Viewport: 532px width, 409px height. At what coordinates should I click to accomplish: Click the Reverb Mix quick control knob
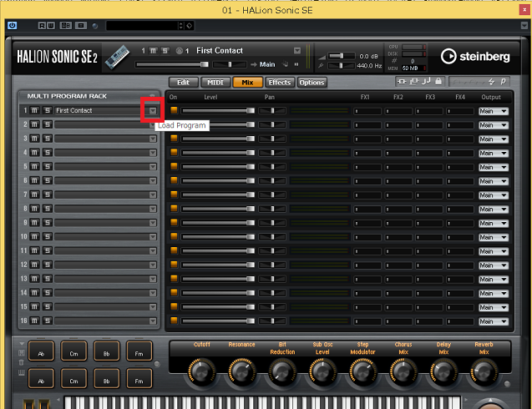point(484,372)
